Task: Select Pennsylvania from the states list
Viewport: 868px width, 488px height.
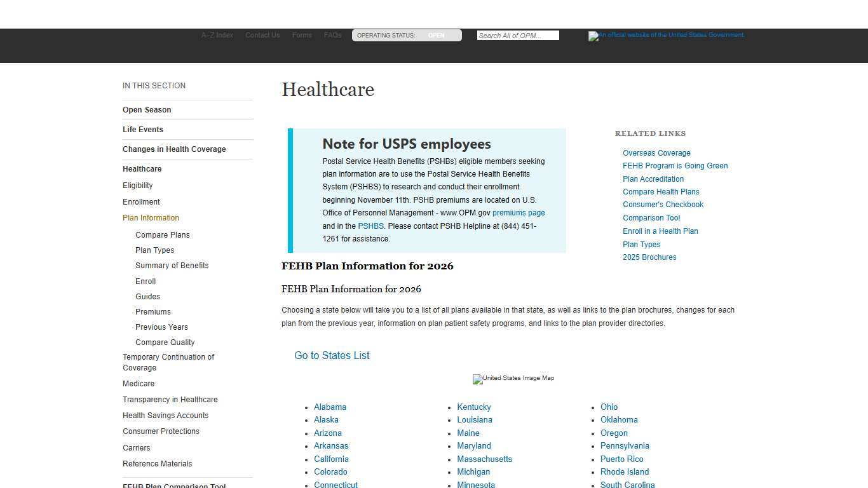Action: 625,445
